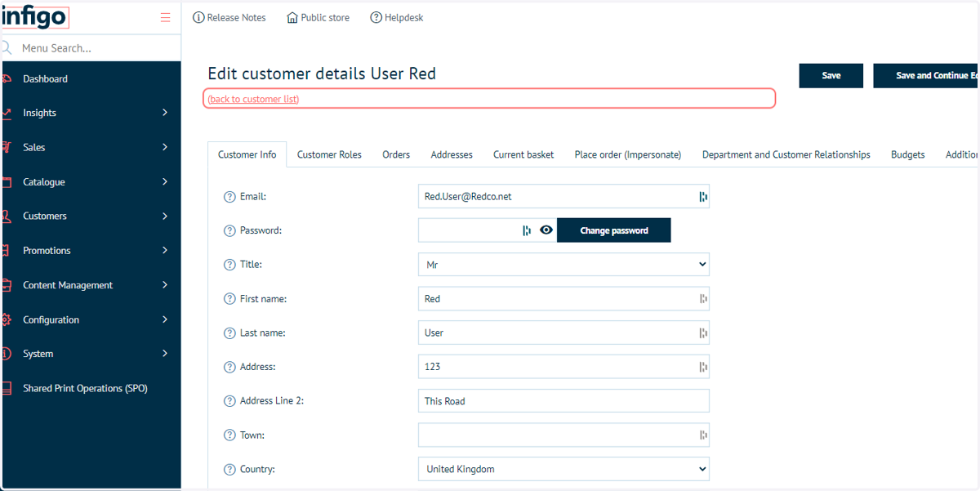Click the help icon beside Town

229,435
